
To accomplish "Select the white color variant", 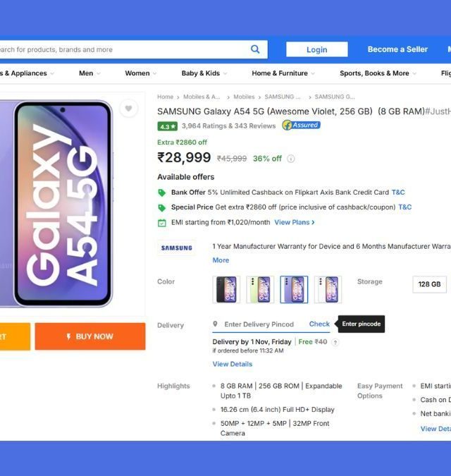I will (x=328, y=289).
